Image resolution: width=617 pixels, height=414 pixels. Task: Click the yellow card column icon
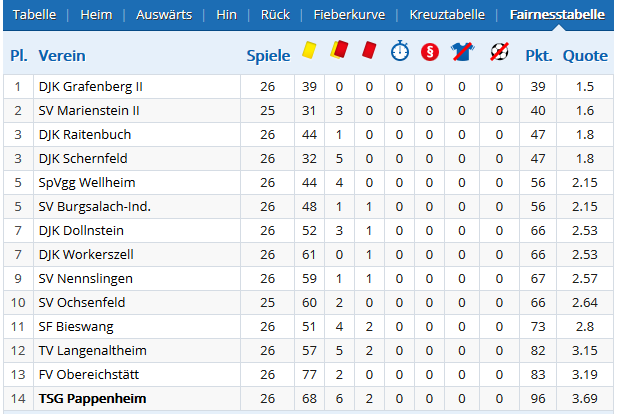point(309,51)
